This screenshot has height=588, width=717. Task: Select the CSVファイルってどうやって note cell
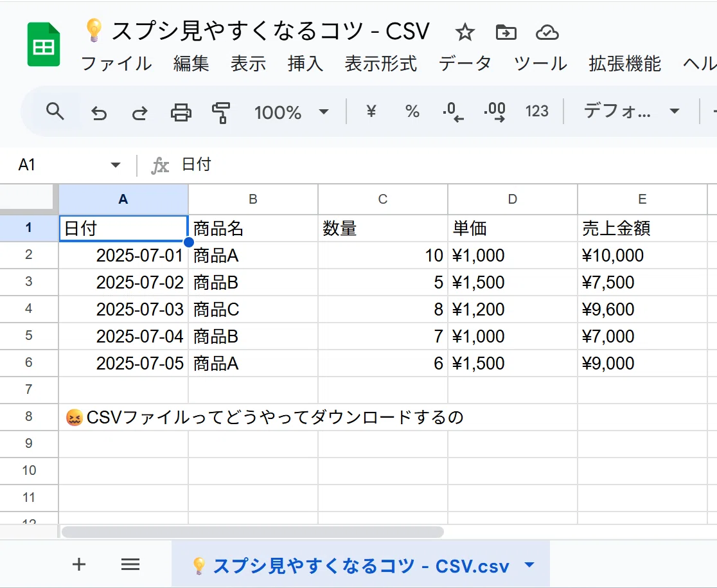pos(123,417)
